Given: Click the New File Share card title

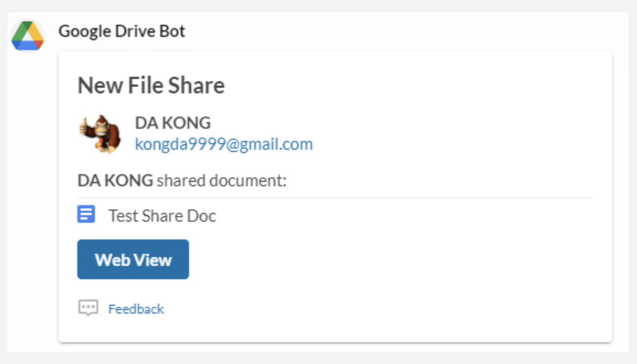Looking at the screenshot, I should point(151,85).
